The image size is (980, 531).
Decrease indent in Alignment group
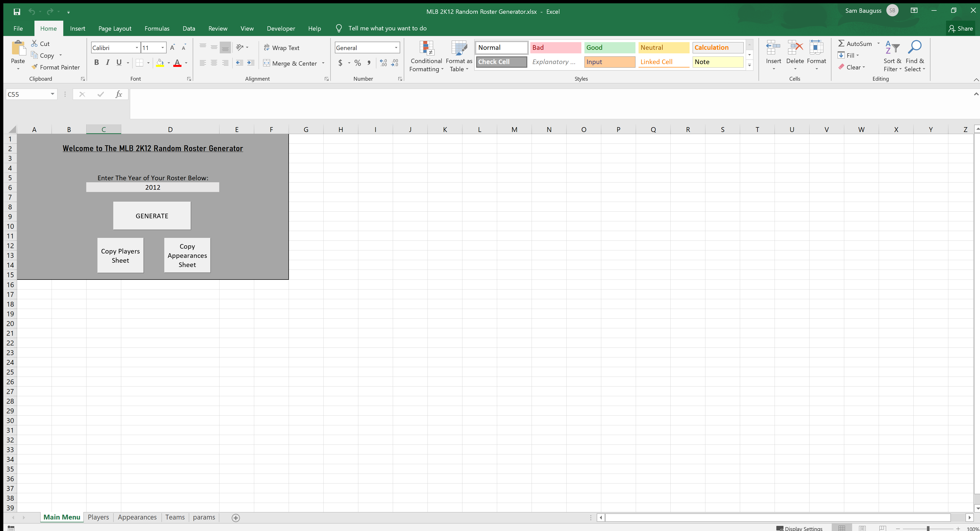point(239,63)
